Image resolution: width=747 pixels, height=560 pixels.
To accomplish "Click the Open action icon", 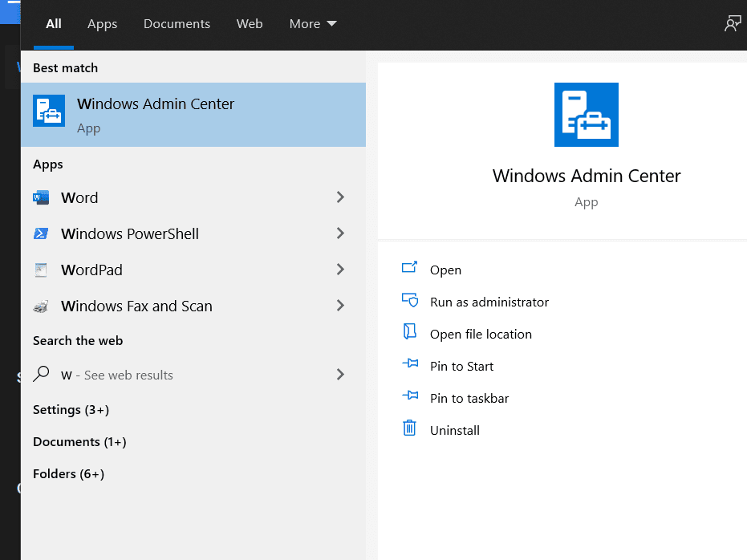I will click(409, 267).
